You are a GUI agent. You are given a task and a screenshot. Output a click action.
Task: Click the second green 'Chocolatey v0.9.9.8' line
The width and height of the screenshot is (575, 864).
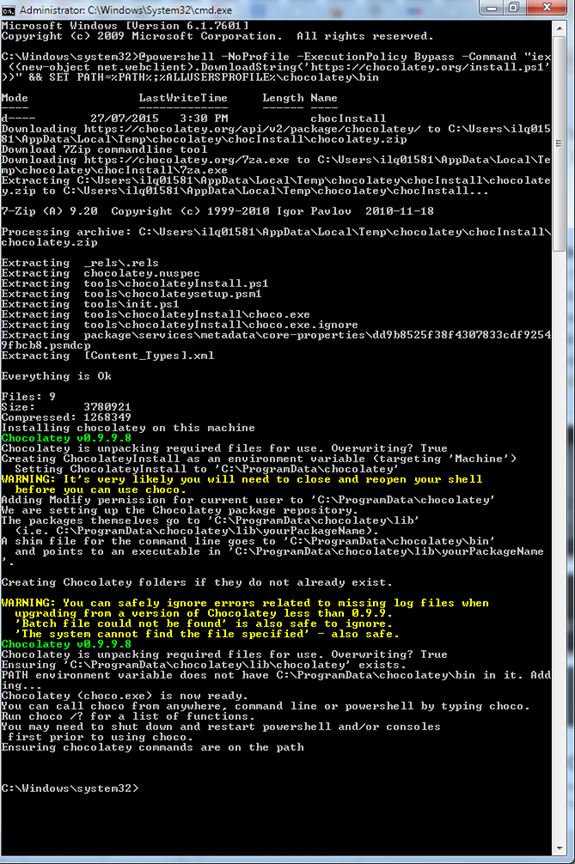[x=67, y=644]
